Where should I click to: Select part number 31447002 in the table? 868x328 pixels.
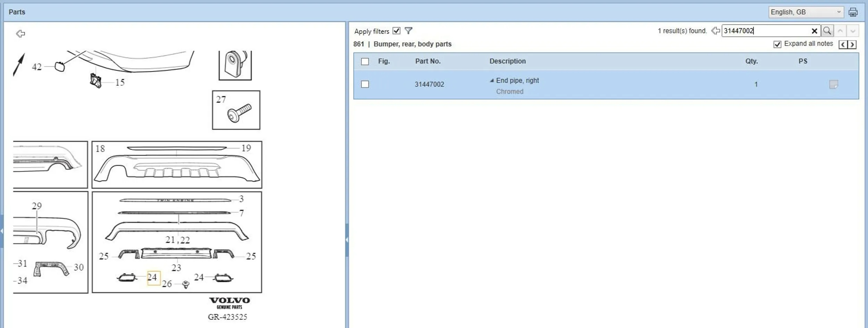[x=429, y=84]
